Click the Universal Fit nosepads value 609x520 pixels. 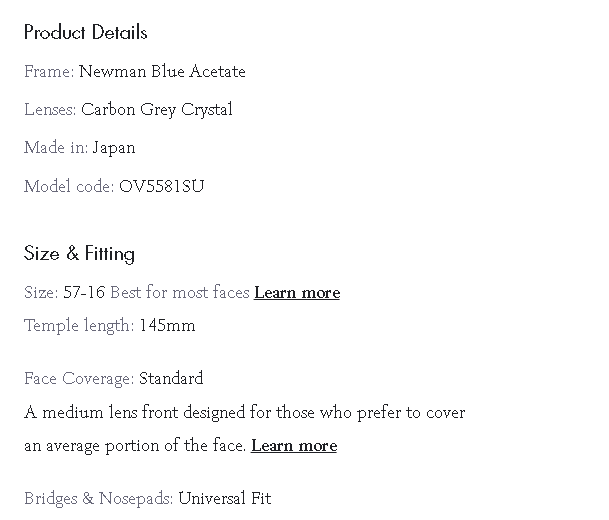(x=225, y=499)
